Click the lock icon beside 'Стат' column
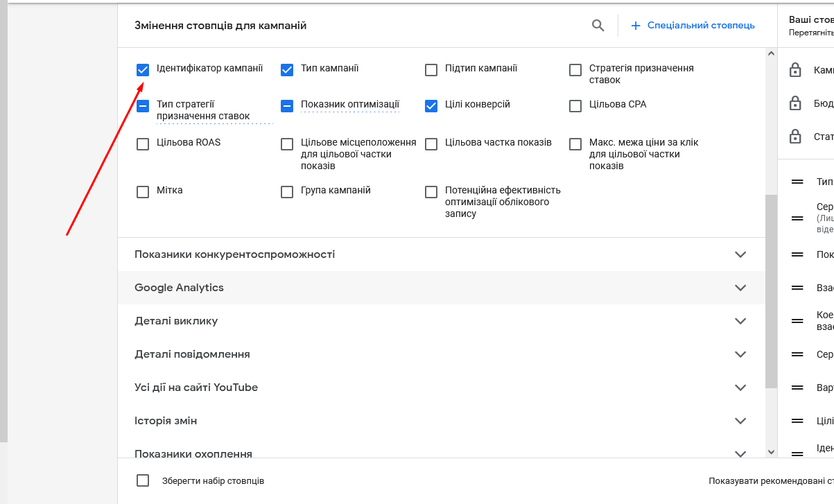 [796, 137]
